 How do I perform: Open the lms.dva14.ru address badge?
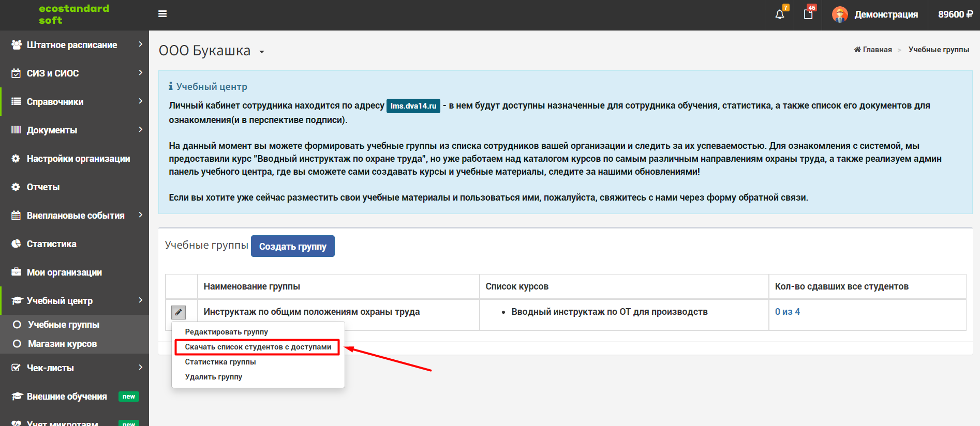tap(413, 106)
